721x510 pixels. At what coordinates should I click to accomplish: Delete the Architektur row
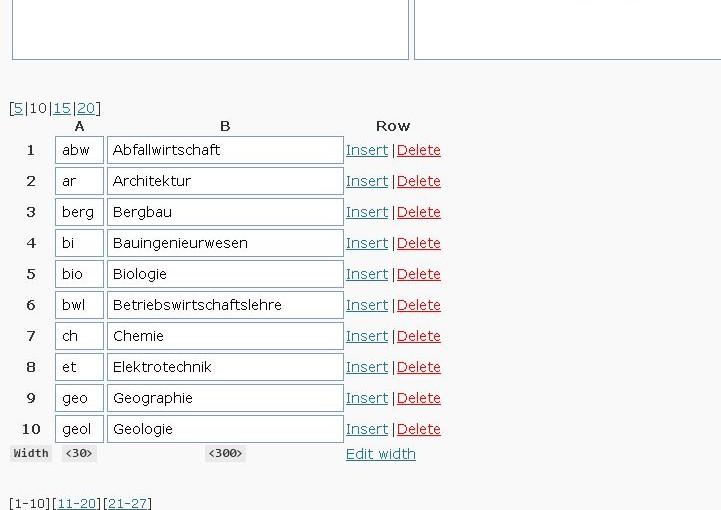click(418, 181)
